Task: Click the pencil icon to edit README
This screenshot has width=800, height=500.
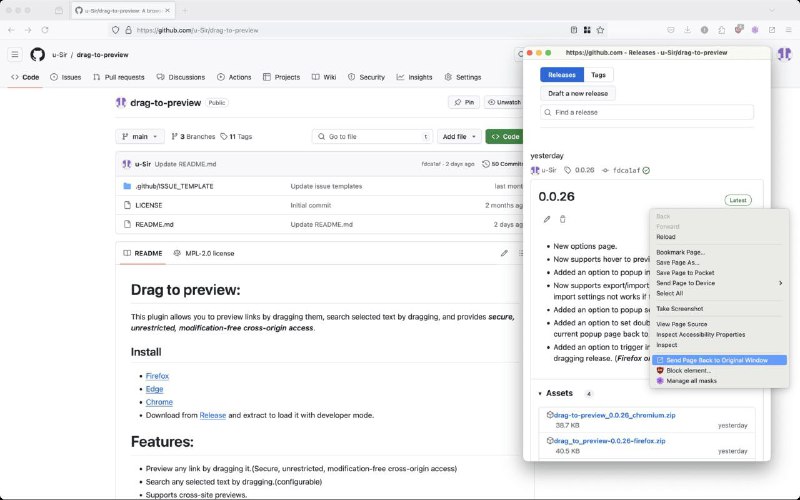Action: [504, 253]
